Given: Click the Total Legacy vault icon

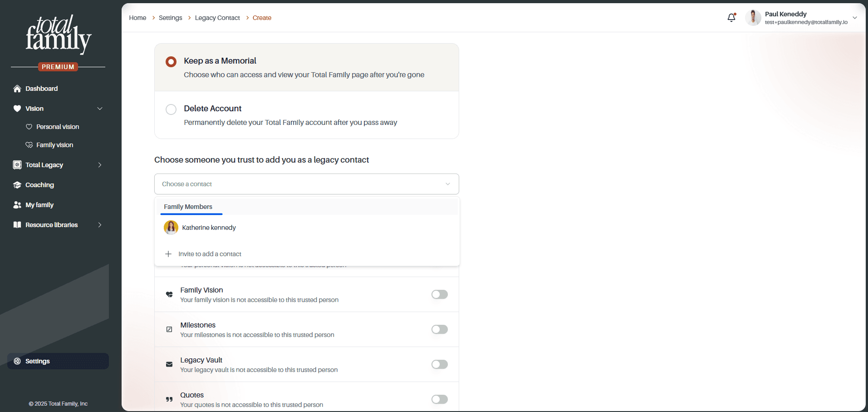Looking at the screenshot, I should (17, 165).
